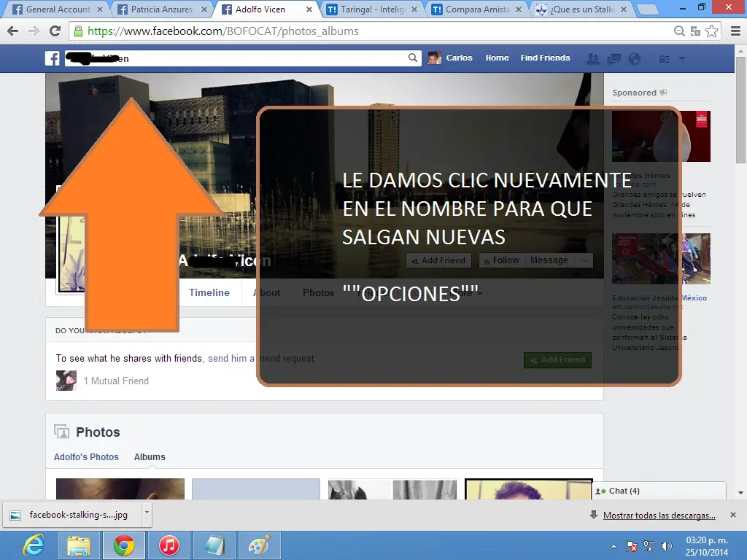Click the green padlock security icon

click(79, 31)
